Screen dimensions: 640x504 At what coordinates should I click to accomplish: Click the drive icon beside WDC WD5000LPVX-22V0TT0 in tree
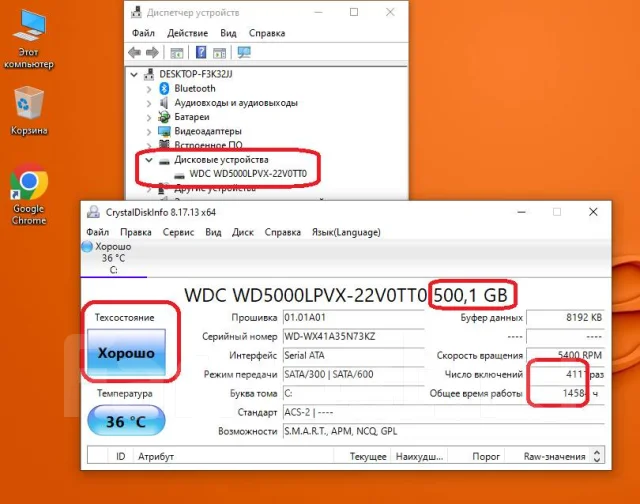(179, 175)
